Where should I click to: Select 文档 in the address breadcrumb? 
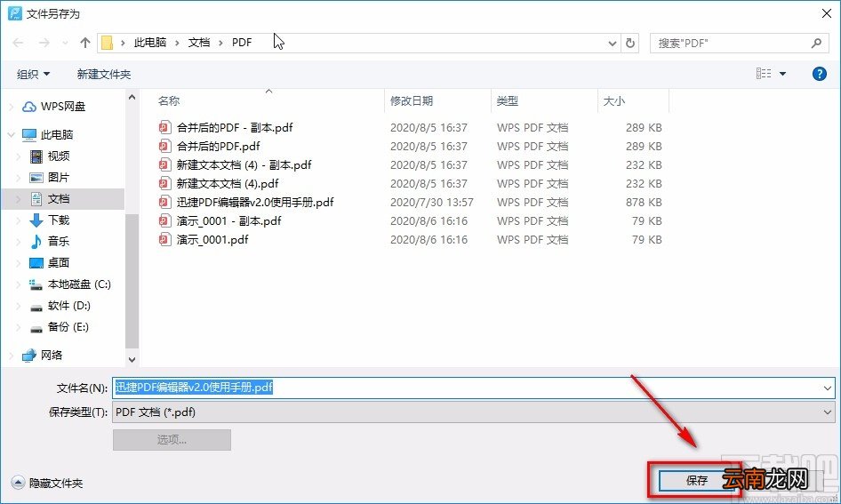point(198,43)
